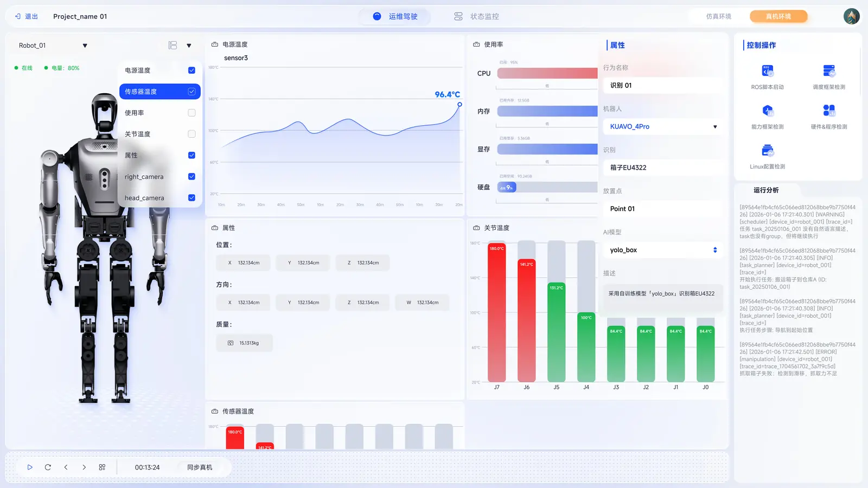
Task: Click the ROS脚本启动 icon
Action: [x=767, y=70]
